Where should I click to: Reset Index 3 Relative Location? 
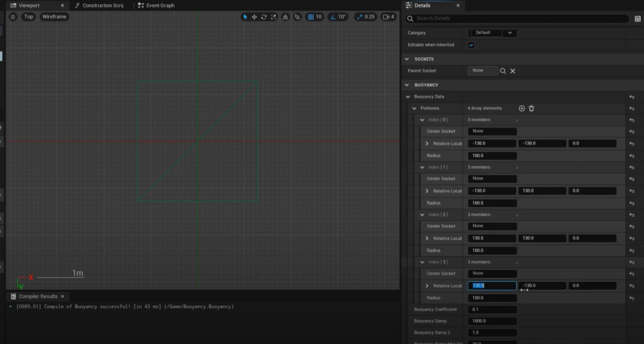[x=631, y=286]
